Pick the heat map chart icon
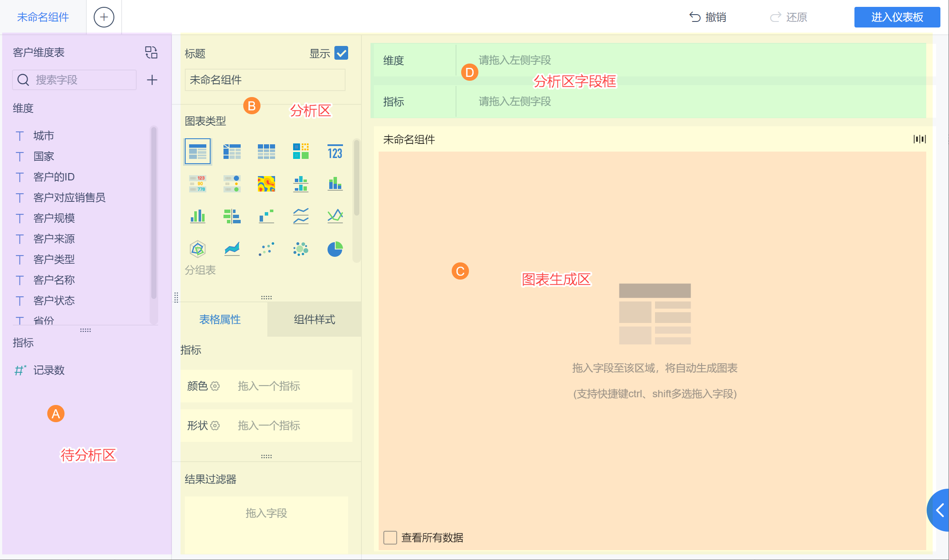The width and height of the screenshot is (949, 560). coord(266,184)
